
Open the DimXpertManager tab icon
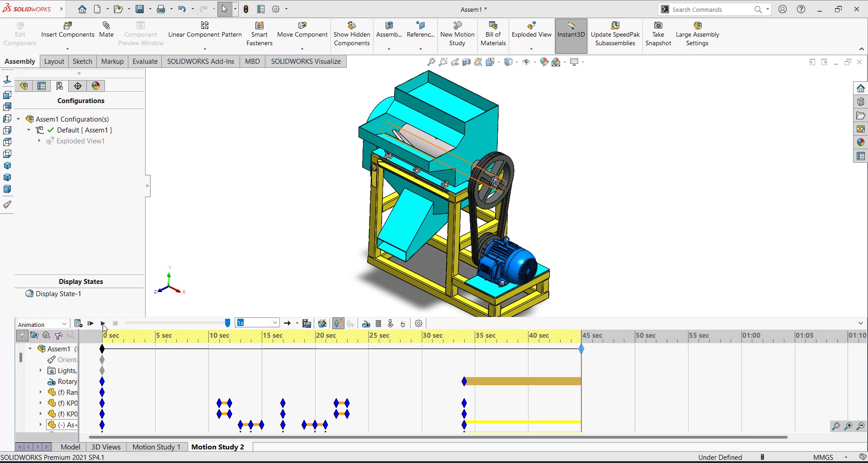[x=78, y=86]
